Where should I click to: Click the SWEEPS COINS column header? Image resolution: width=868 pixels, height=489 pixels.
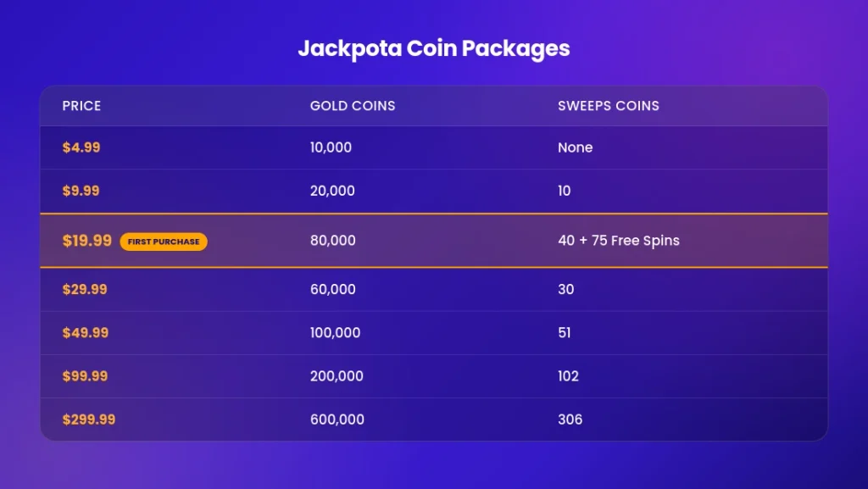(x=609, y=106)
